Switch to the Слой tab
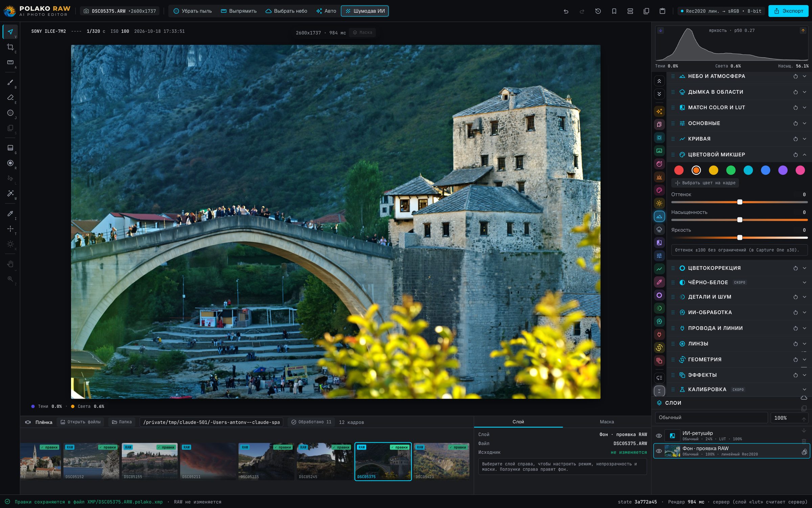This screenshot has width=812, height=508. [518, 422]
